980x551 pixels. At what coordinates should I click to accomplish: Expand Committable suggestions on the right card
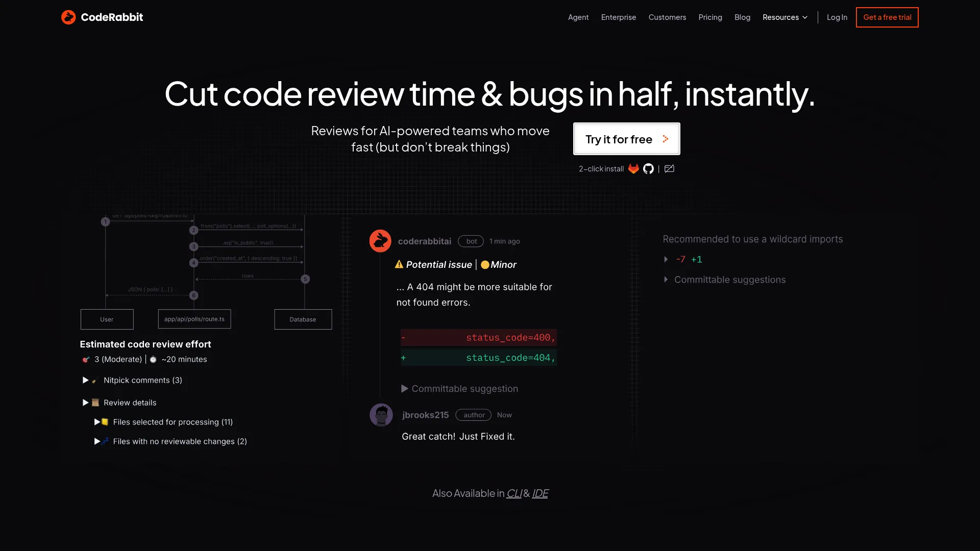click(666, 280)
